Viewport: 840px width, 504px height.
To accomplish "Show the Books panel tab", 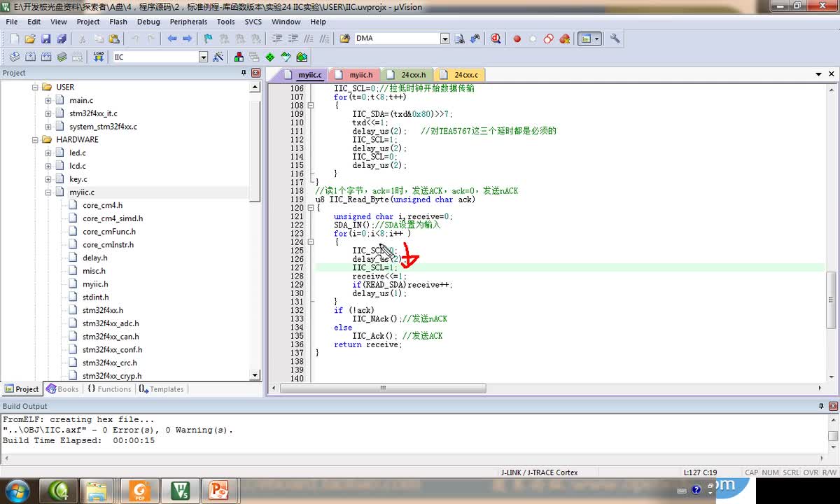I will click(x=62, y=389).
